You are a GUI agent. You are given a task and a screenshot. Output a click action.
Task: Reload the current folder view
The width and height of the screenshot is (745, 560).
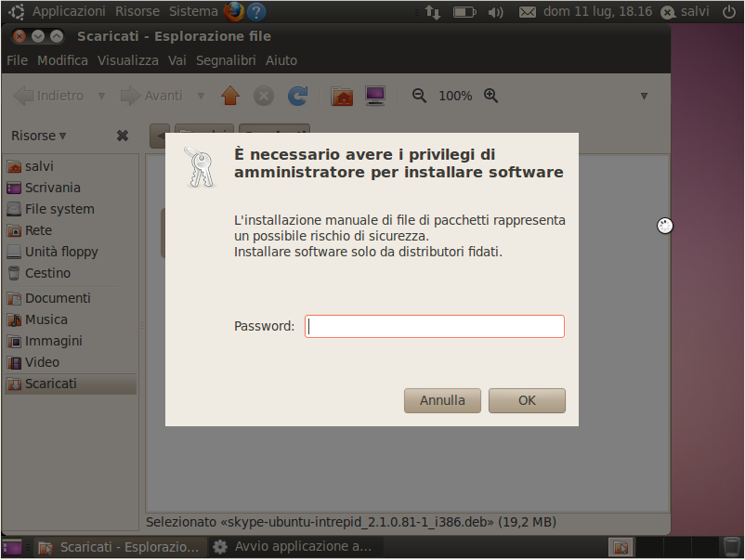tap(298, 96)
